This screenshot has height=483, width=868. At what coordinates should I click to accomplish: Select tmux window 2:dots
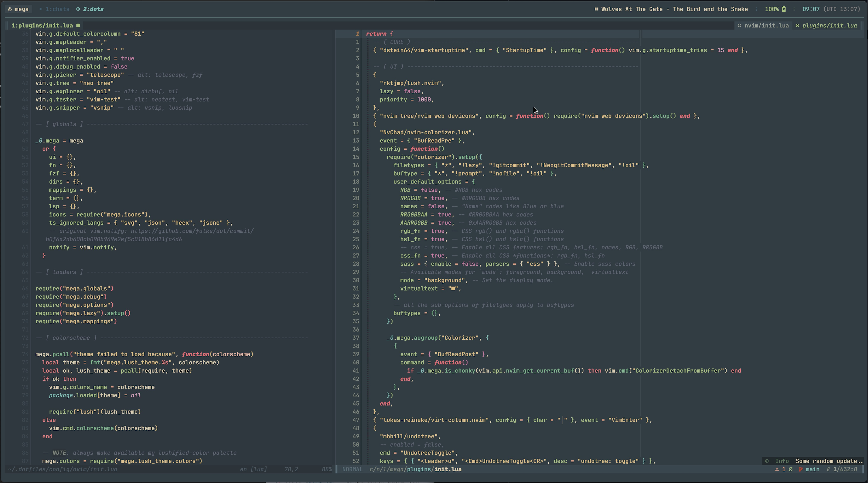coord(93,9)
